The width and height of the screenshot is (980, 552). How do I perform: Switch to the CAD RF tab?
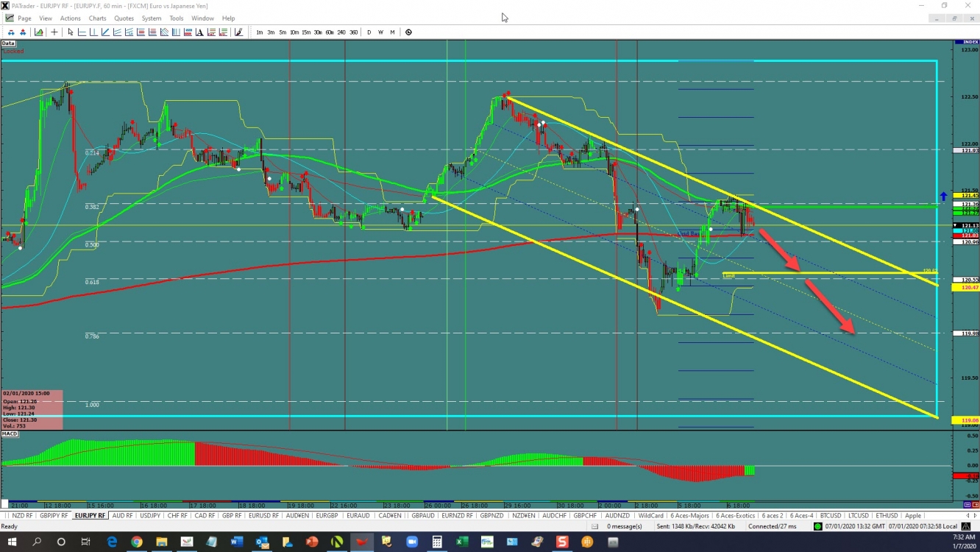click(x=205, y=515)
